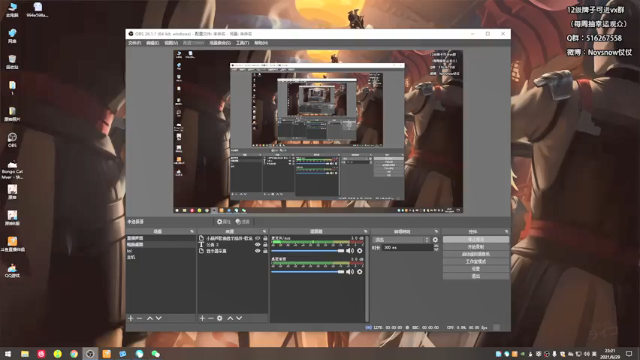Open the Mic/Aux channel settings gear
This screenshot has width=640, height=360.
(x=360, y=251)
